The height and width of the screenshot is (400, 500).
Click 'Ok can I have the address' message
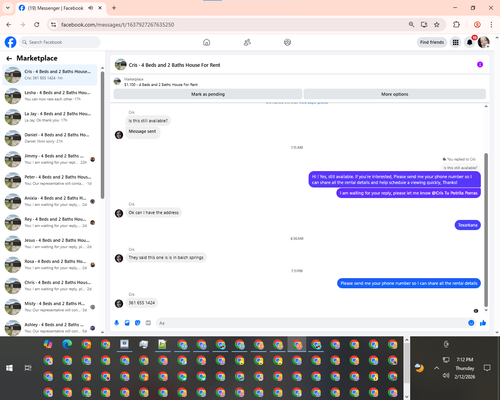tap(153, 212)
